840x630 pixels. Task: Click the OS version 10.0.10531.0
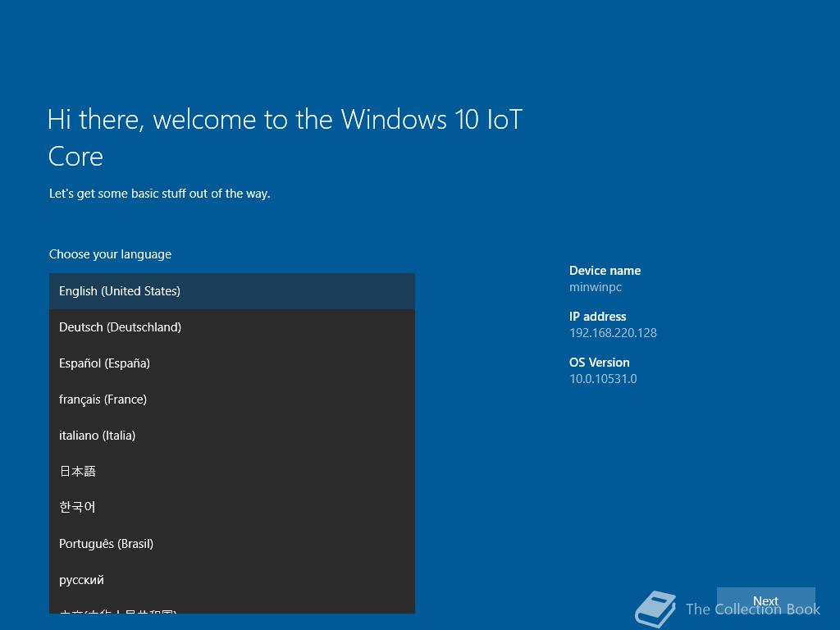click(603, 379)
